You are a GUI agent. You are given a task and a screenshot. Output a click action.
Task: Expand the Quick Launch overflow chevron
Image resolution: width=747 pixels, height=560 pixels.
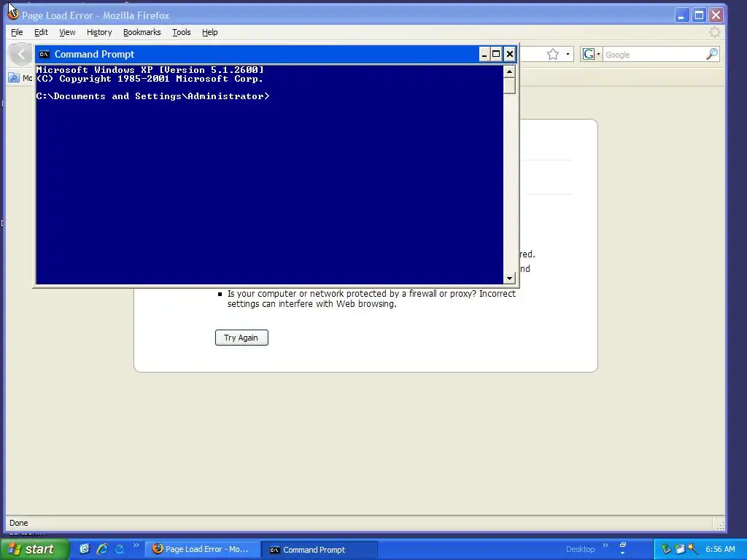pyautogui.click(x=136, y=545)
